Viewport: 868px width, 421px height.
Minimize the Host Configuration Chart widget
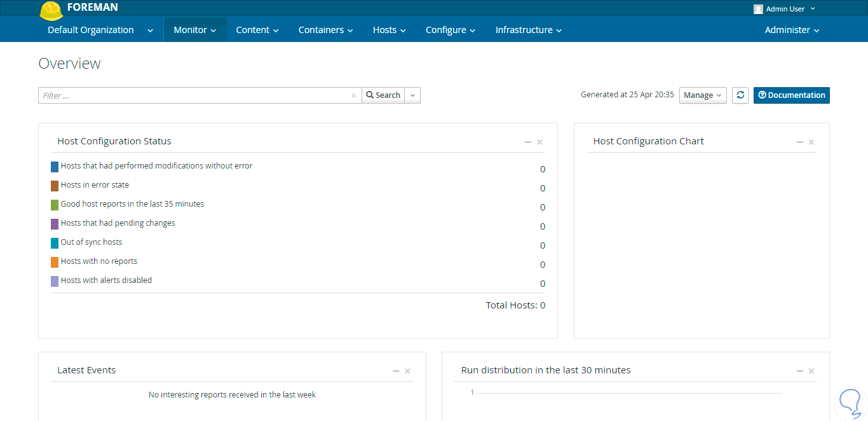[x=799, y=142]
